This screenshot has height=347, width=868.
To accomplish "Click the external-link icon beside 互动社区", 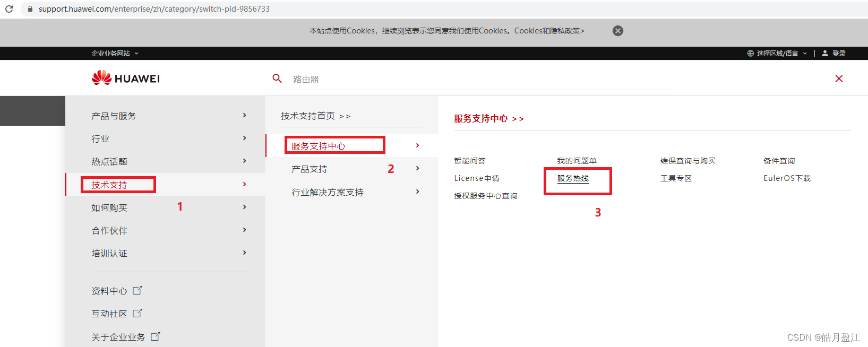I will 137,313.
